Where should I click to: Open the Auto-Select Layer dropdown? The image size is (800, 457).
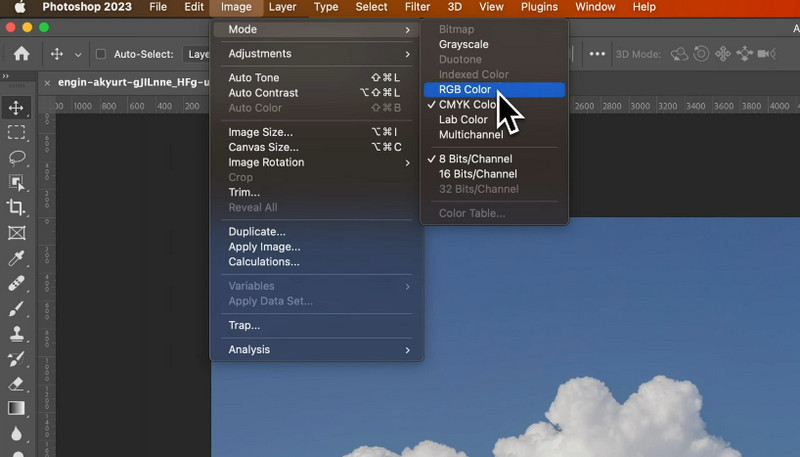coord(196,54)
